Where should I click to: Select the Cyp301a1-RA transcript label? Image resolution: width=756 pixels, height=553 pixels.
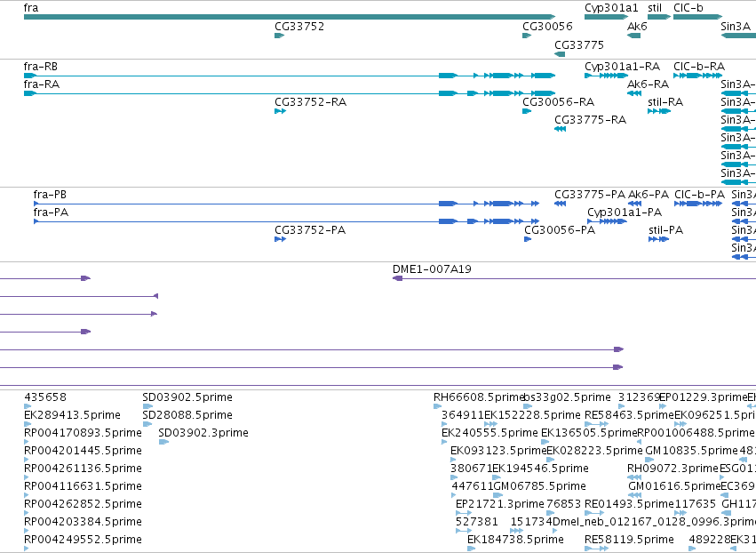click(623, 67)
